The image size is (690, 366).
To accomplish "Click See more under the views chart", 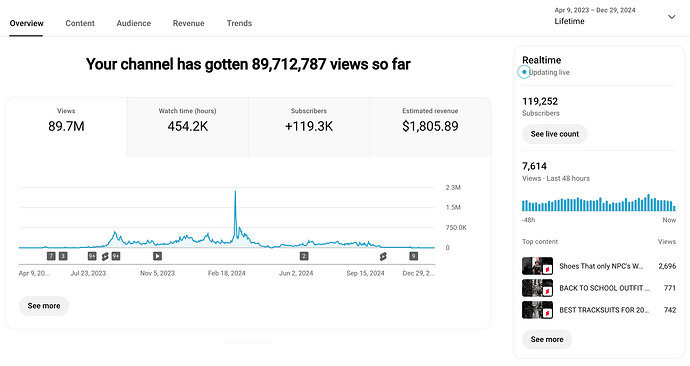I will tap(44, 306).
